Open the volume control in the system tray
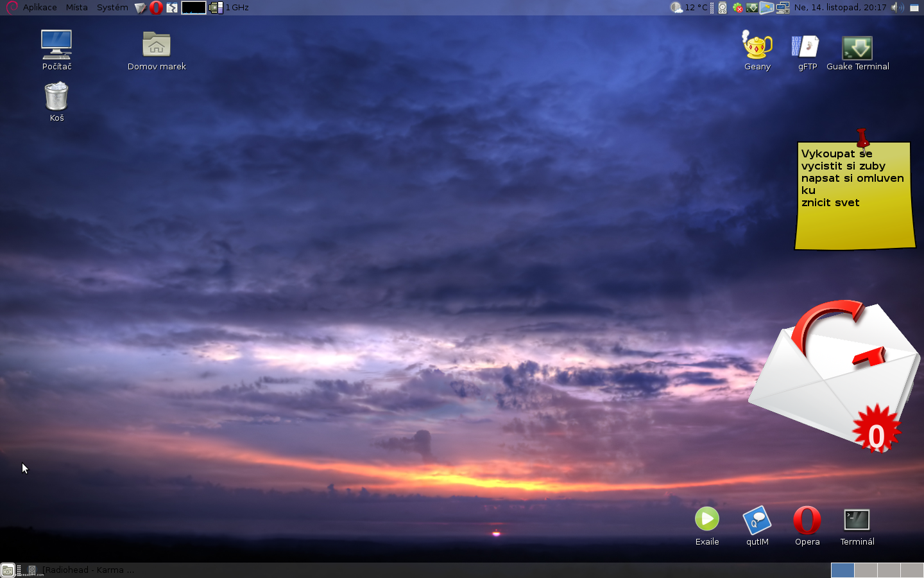 click(896, 7)
